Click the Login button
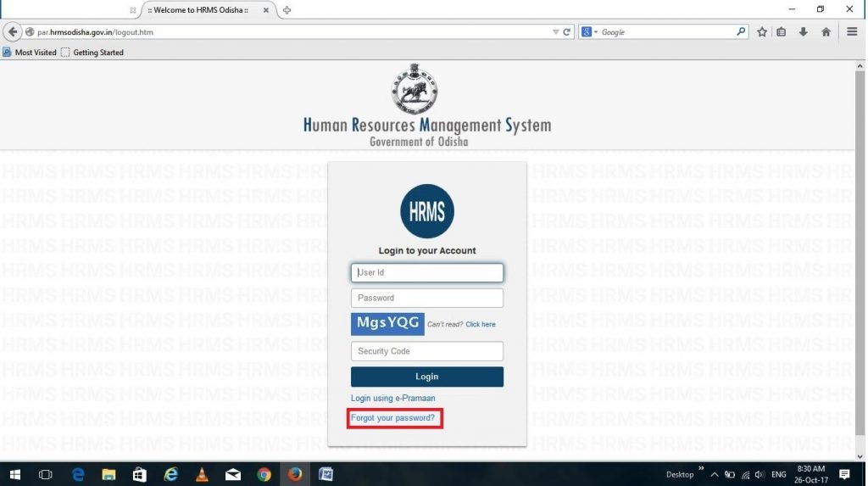 427,377
